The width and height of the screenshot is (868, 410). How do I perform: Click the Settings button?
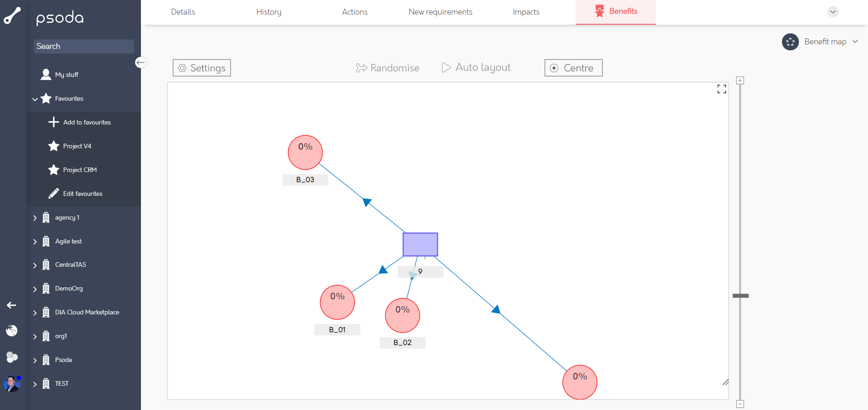tap(202, 68)
